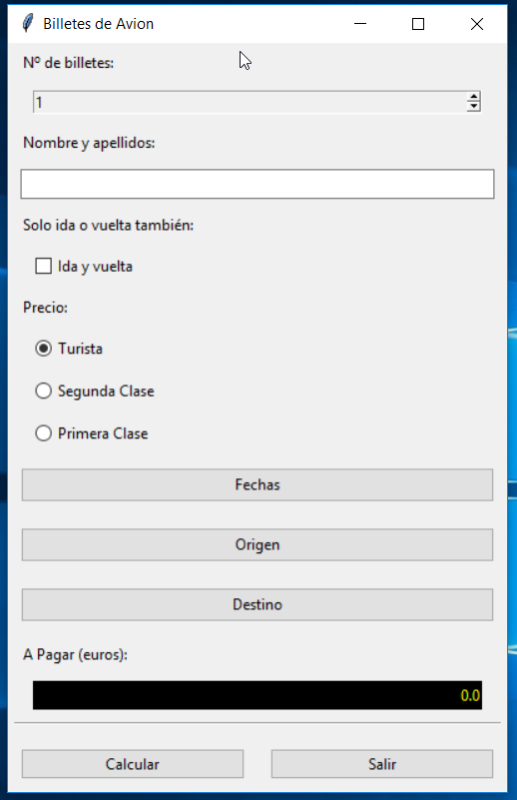
Task: Click the Salir button to exit
Action: click(x=382, y=764)
